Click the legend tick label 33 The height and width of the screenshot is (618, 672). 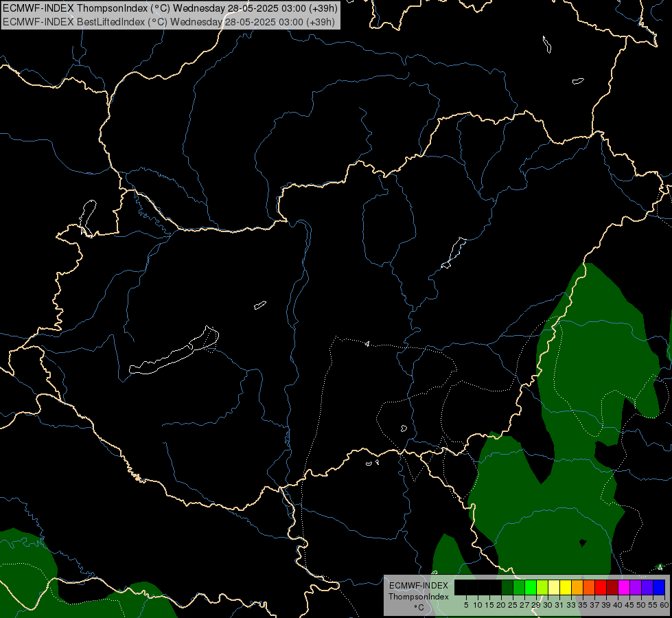[x=571, y=605]
